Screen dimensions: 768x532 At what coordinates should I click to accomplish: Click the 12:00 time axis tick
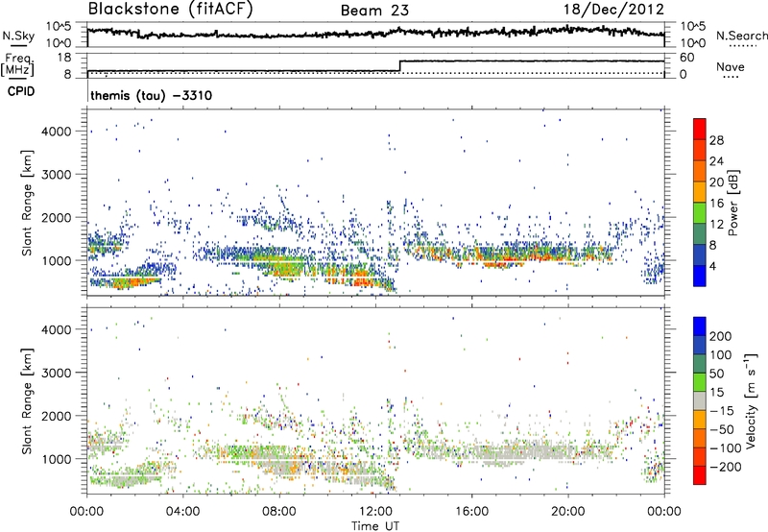coord(375,512)
